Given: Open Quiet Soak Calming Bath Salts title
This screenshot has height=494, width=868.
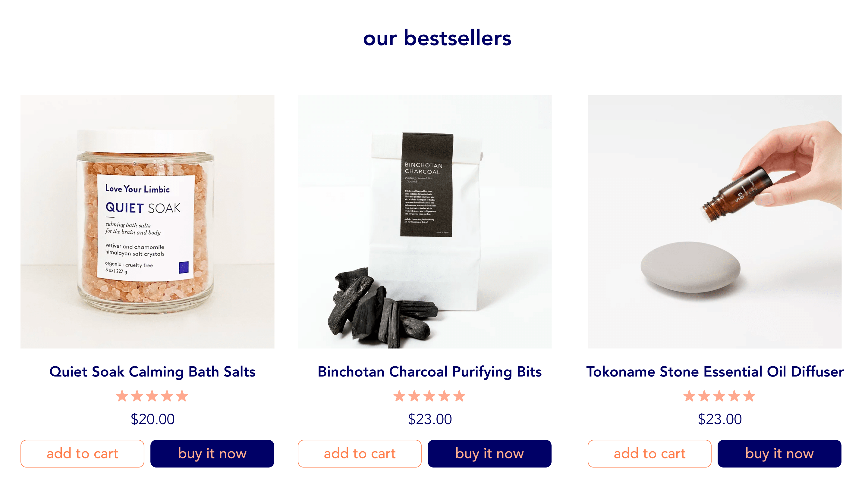Looking at the screenshot, I should [152, 372].
